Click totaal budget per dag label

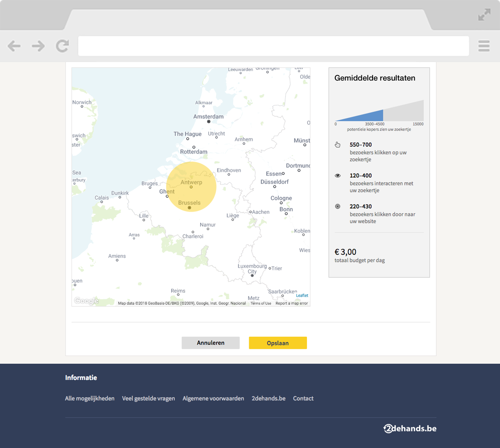click(360, 260)
